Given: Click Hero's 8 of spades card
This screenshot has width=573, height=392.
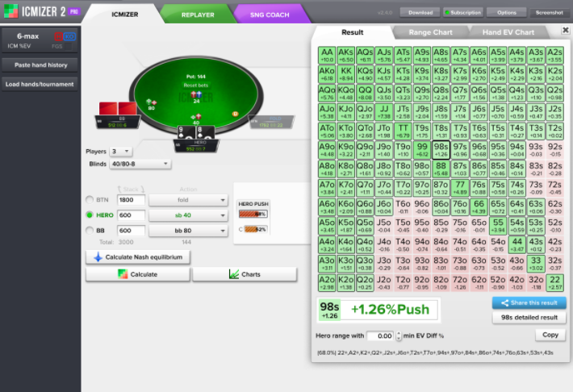Looking at the screenshot, I should pyautogui.click(x=205, y=132).
